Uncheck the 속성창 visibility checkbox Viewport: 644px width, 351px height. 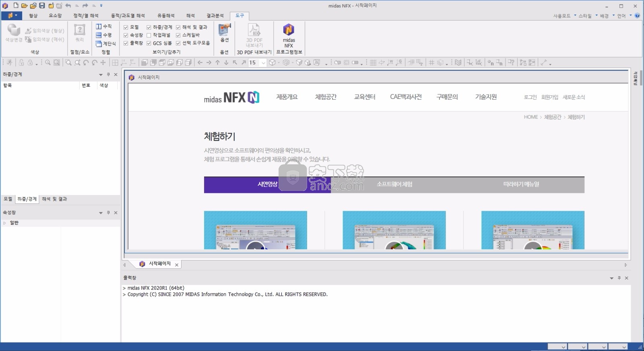[126, 35]
